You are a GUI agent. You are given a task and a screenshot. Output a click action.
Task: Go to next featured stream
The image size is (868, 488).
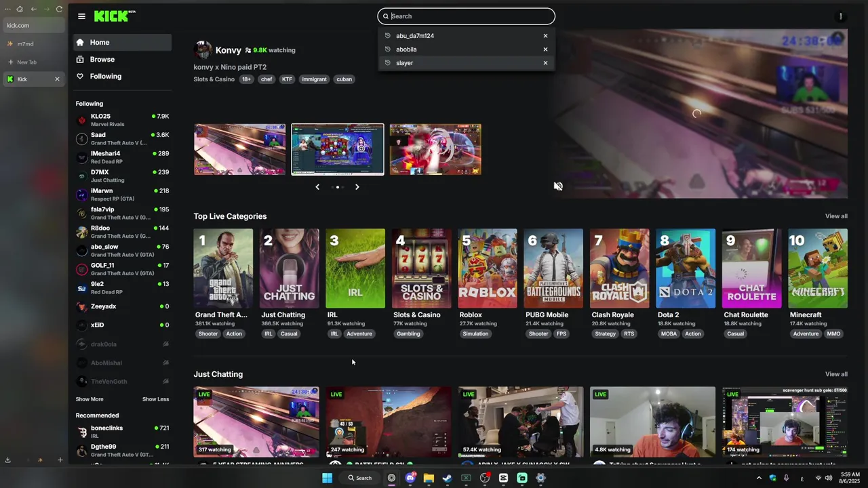pos(357,187)
